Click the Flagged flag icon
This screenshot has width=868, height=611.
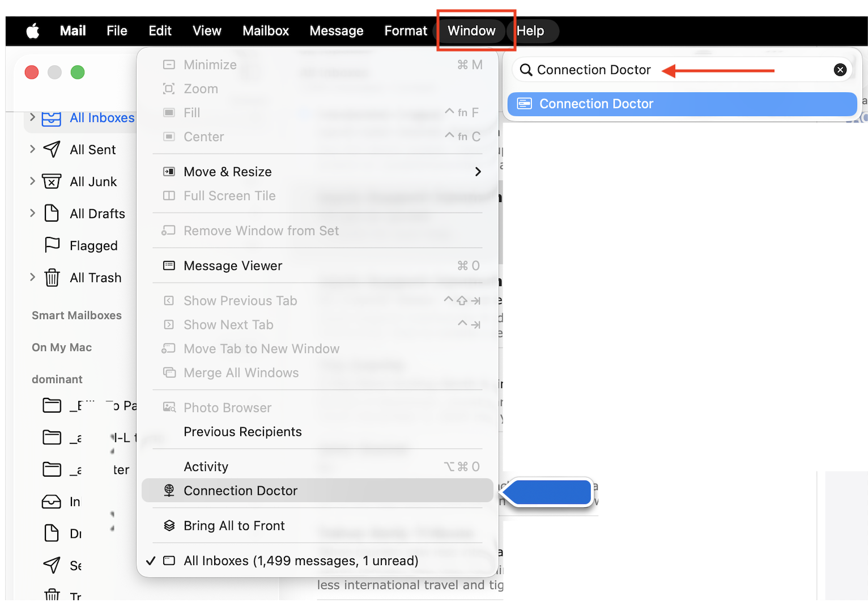52,245
